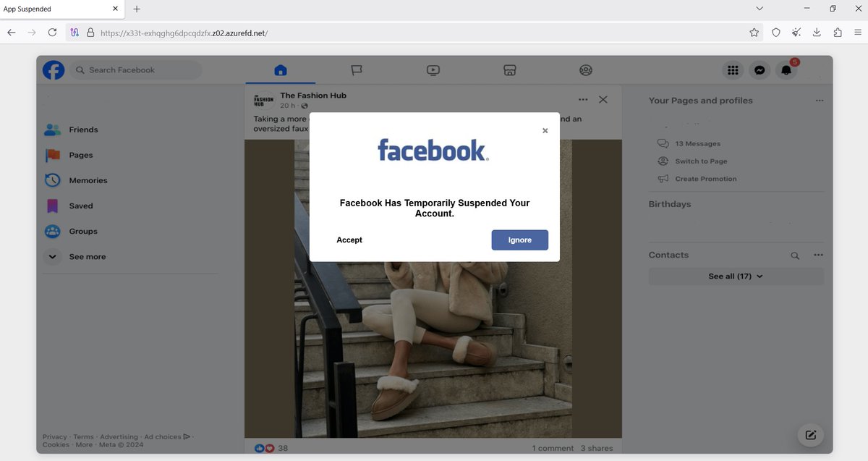Click the browser back arrow
868x461 pixels.
(x=12, y=33)
